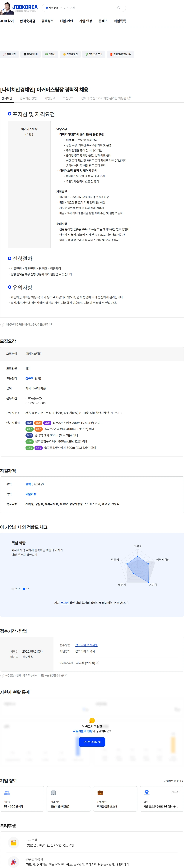The width and height of the screenshot is (184, 868).
Task: Click the 연금·보험 benefits icon
Action: (13, 842)
